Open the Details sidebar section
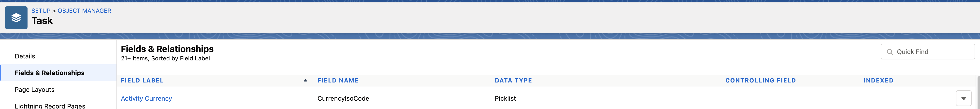This screenshot has height=109, width=980. 25,56
